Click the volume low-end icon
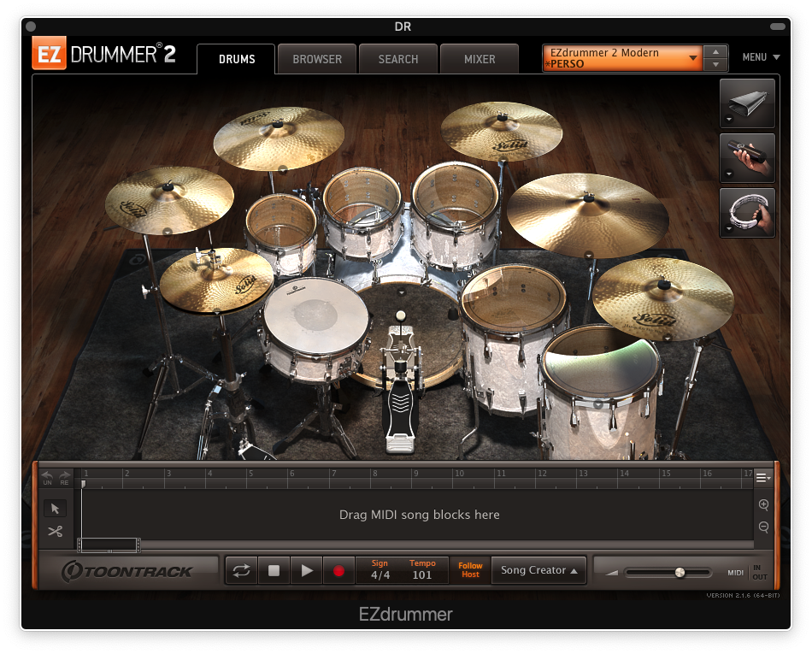812x654 pixels. [x=612, y=573]
